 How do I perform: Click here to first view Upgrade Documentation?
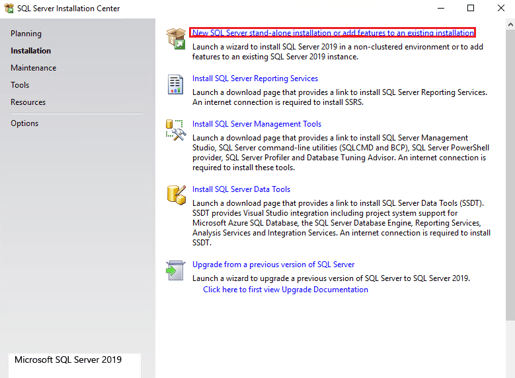pos(285,289)
